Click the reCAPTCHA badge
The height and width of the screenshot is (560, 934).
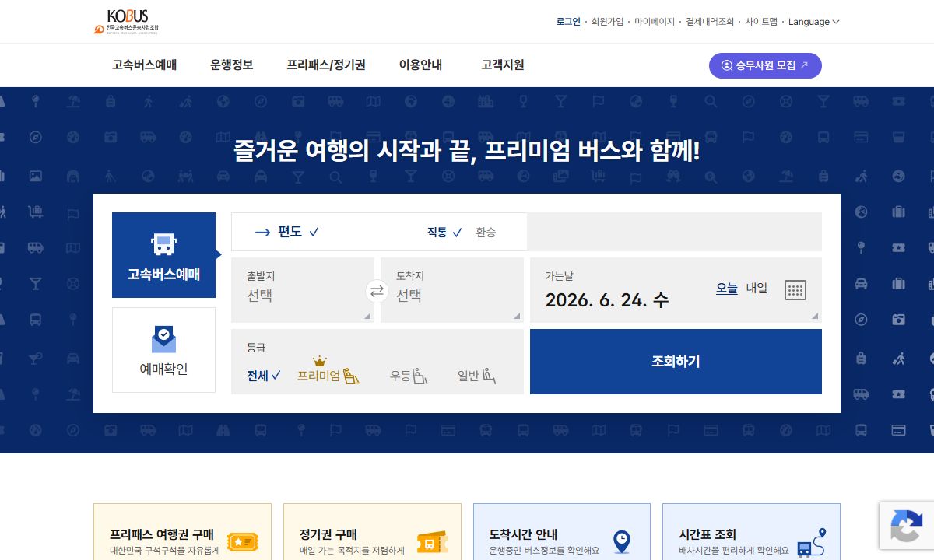coord(906,526)
